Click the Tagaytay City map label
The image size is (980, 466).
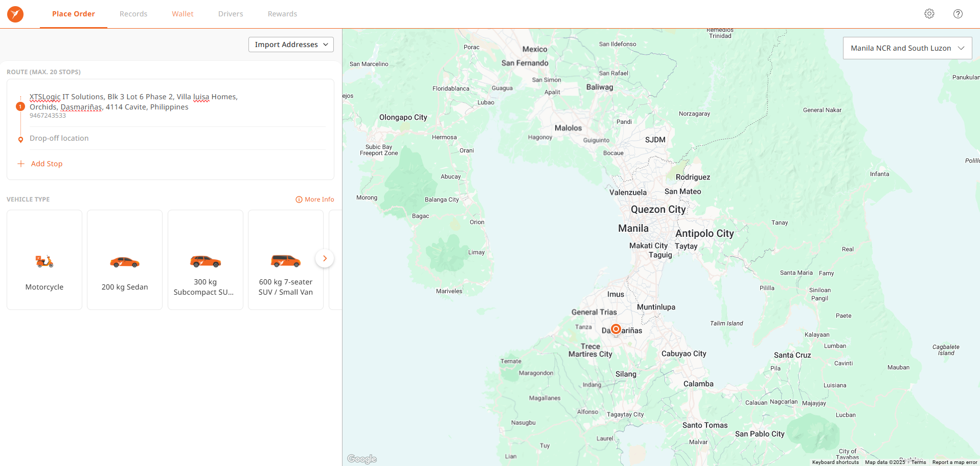point(625,414)
